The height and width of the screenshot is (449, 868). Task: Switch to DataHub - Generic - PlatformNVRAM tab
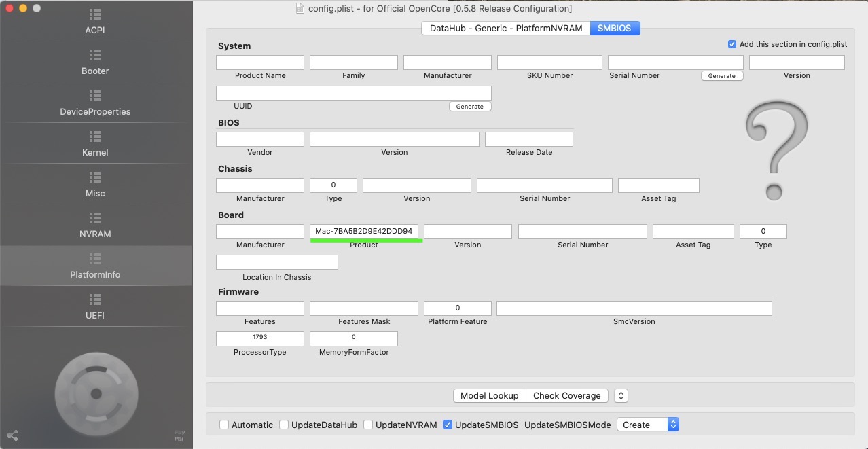point(505,28)
